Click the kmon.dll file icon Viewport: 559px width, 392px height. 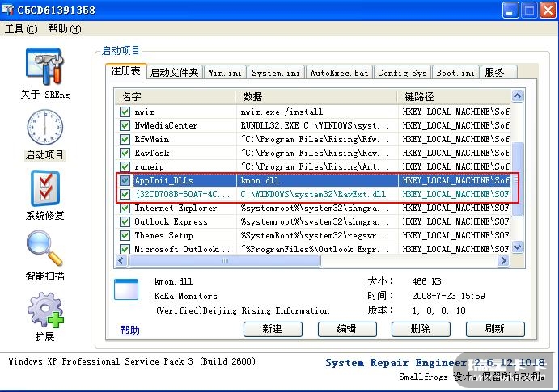coord(126,289)
